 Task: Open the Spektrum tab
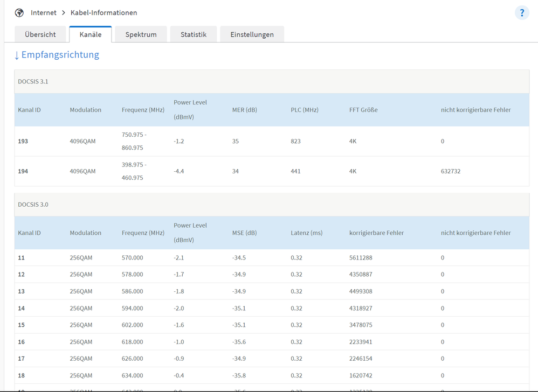(141, 34)
